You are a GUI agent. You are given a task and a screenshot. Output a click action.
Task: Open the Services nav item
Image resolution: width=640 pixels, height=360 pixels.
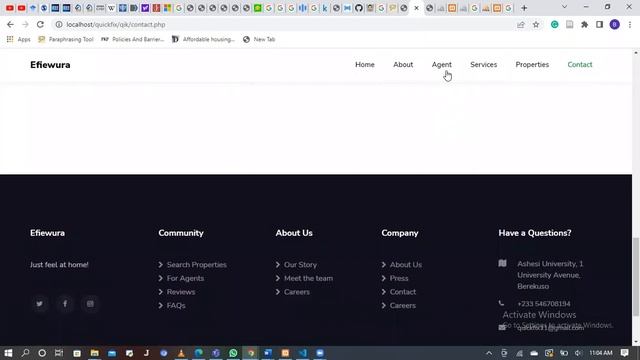[483, 64]
